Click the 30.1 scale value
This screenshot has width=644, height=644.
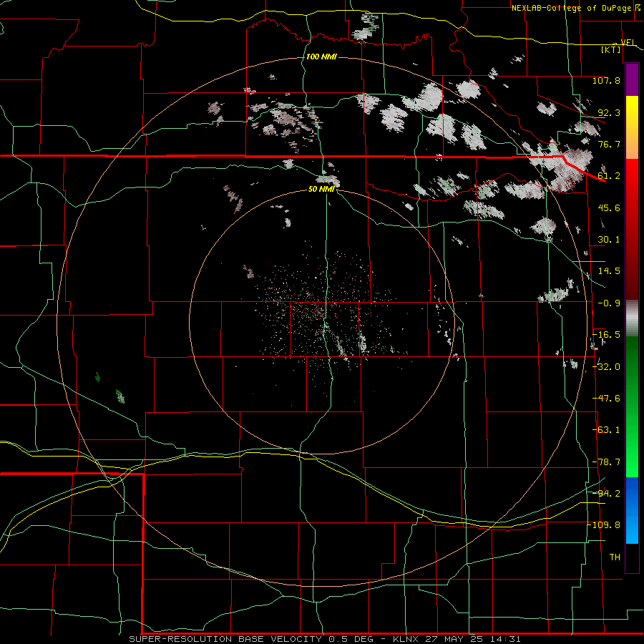(x=609, y=240)
